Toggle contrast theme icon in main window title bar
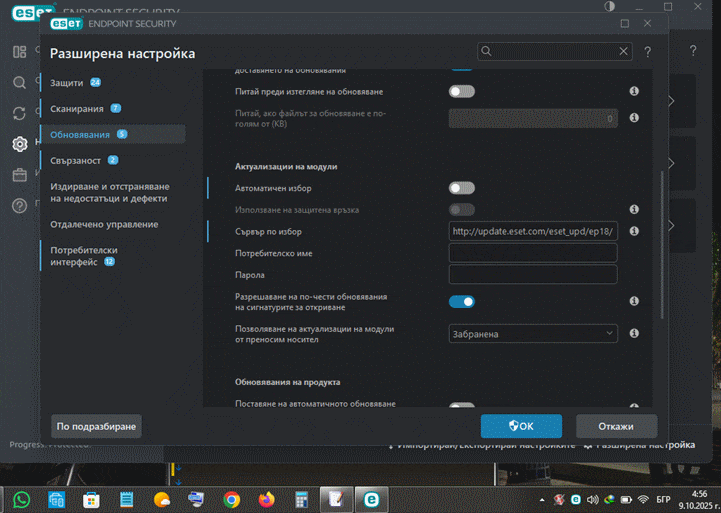The height and width of the screenshot is (513, 721). (x=609, y=6)
